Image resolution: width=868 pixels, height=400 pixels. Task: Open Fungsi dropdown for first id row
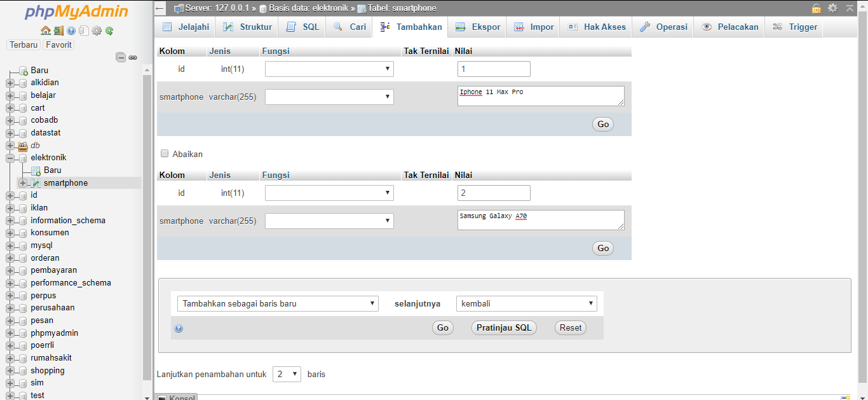[x=329, y=69]
